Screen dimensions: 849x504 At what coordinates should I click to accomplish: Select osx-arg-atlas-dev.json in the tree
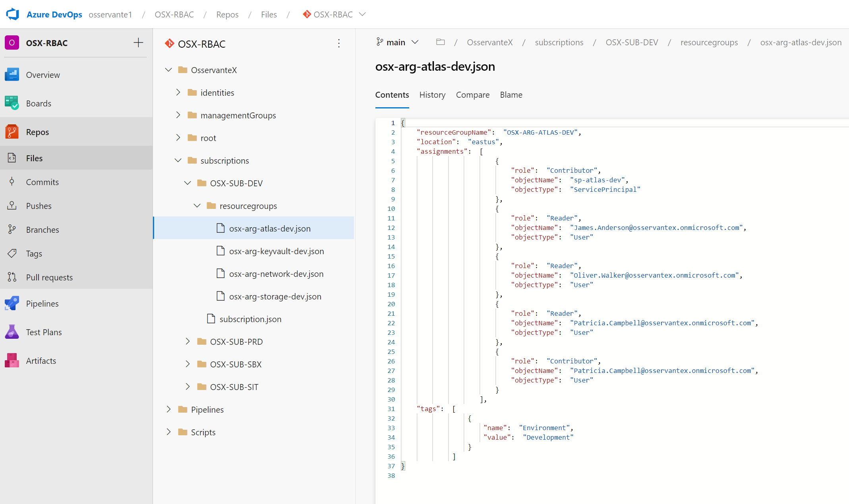253,228
